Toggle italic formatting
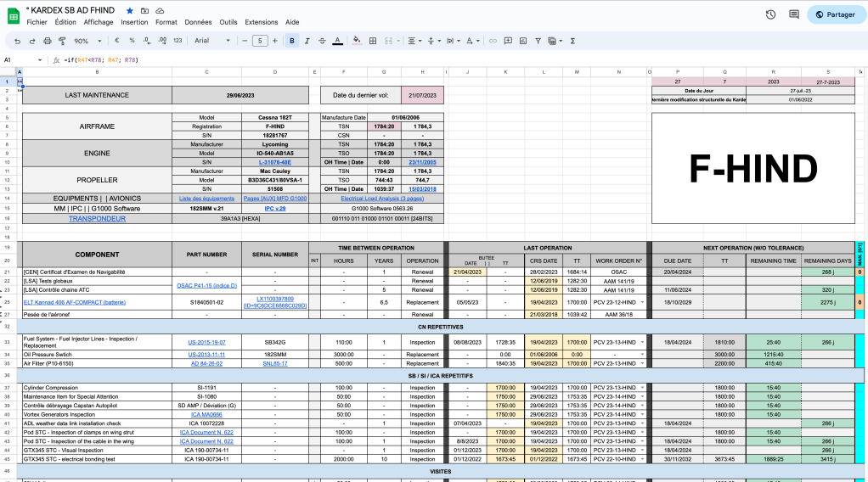The height and width of the screenshot is (482, 868). click(307, 40)
